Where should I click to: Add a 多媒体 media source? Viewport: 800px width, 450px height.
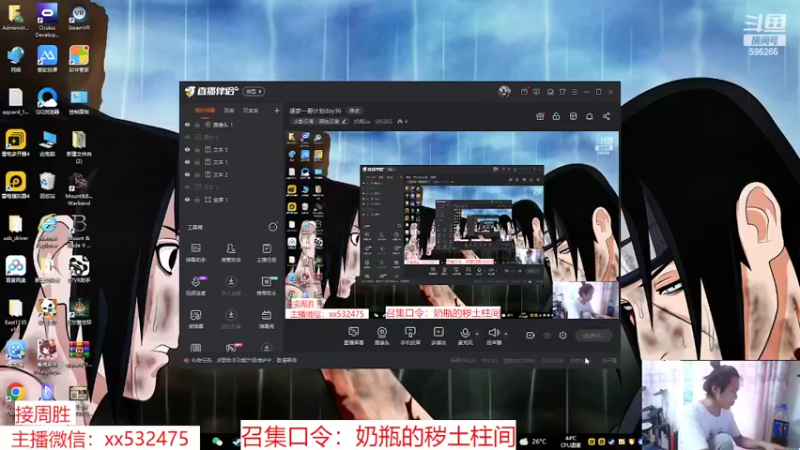[438, 336]
